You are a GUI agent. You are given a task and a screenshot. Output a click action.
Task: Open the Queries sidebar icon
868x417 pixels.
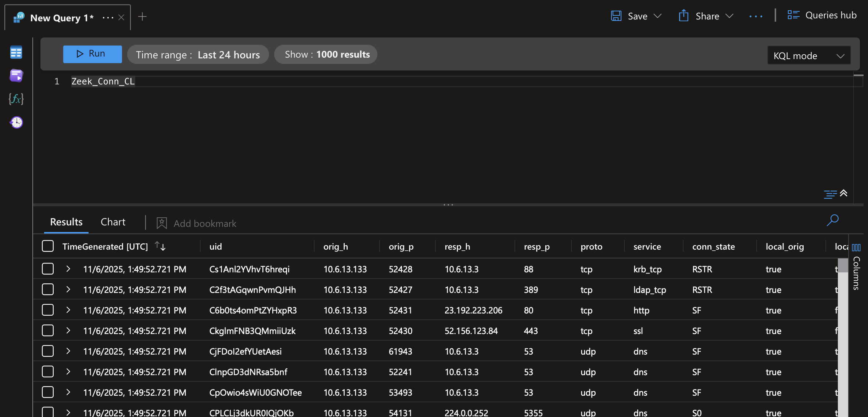16,76
